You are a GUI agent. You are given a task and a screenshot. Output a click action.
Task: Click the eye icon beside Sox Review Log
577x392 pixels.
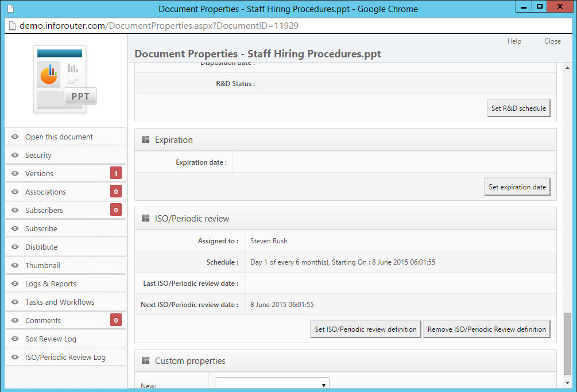(15, 339)
